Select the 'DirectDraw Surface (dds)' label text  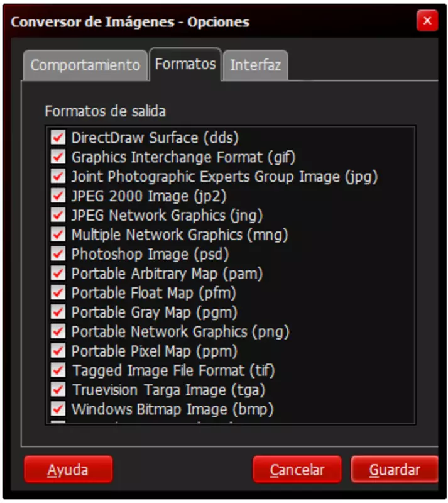pos(155,138)
